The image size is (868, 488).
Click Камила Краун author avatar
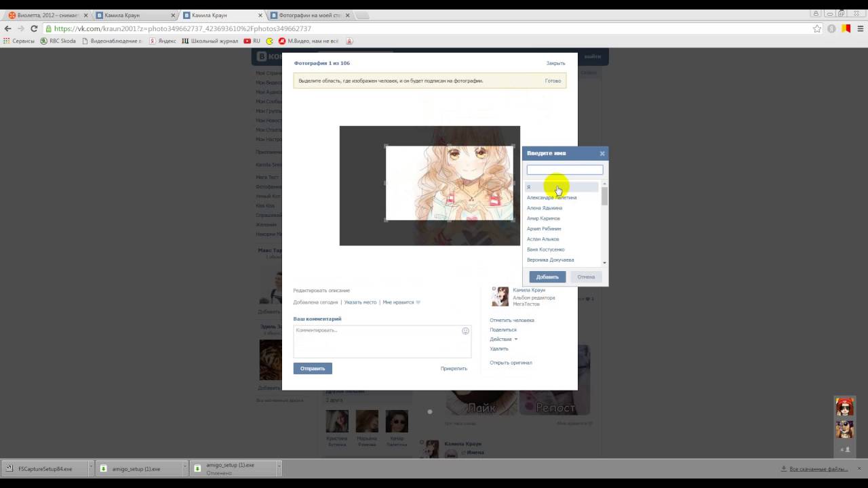500,297
